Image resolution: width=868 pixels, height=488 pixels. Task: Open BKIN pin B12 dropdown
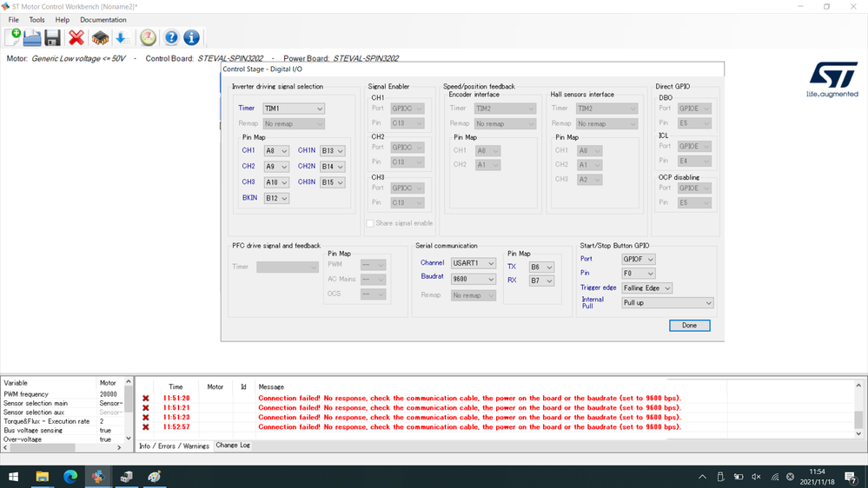point(276,198)
